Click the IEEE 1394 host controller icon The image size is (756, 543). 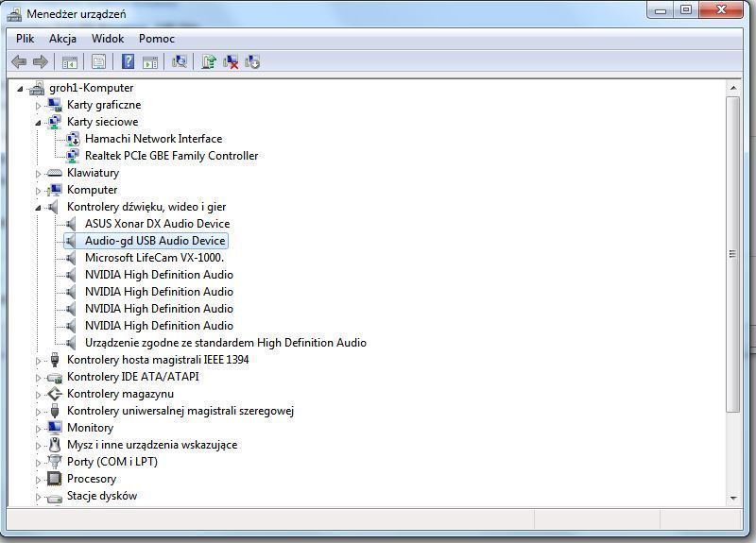tap(55, 360)
